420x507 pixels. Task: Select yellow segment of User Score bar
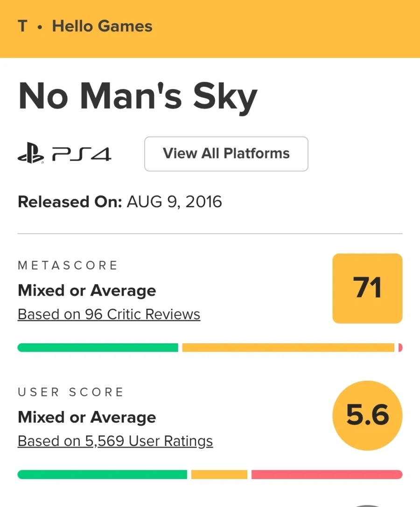click(x=219, y=474)
